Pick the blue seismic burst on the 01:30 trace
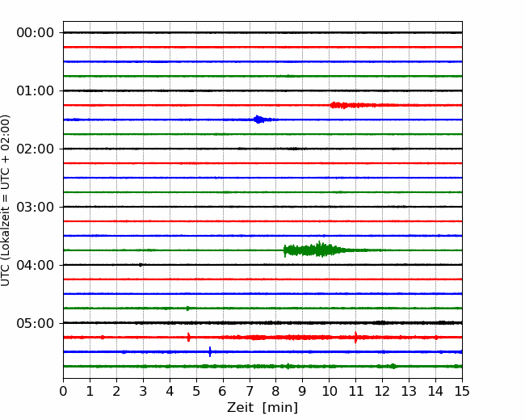This screenshot has height=420, width=525. click(262, 120)
